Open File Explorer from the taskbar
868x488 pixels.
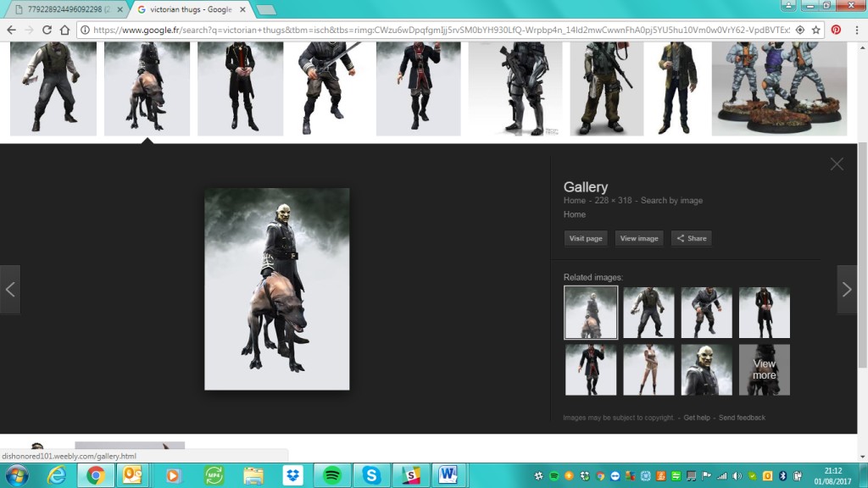[253, 475]
